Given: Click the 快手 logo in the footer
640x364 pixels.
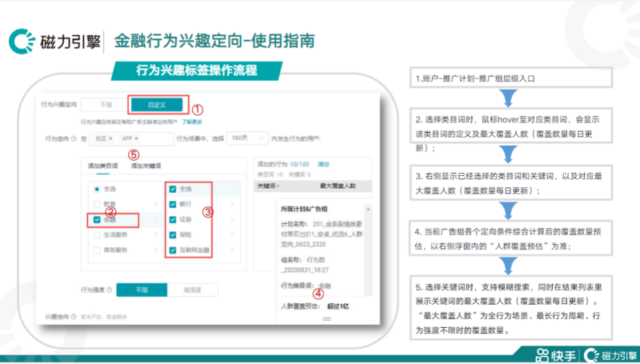Looking at the screenshot, I should (x=556, y=355).
